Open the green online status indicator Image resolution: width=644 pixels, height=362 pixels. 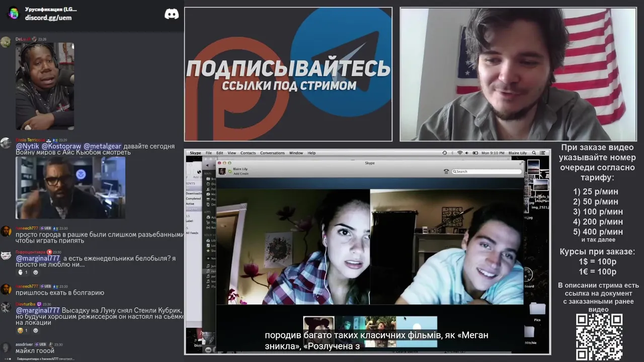pyautogui.click(x=230, y=171)
